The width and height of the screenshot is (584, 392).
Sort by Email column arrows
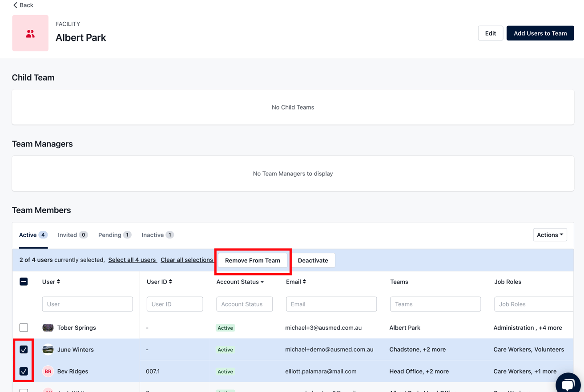point(304,282)
